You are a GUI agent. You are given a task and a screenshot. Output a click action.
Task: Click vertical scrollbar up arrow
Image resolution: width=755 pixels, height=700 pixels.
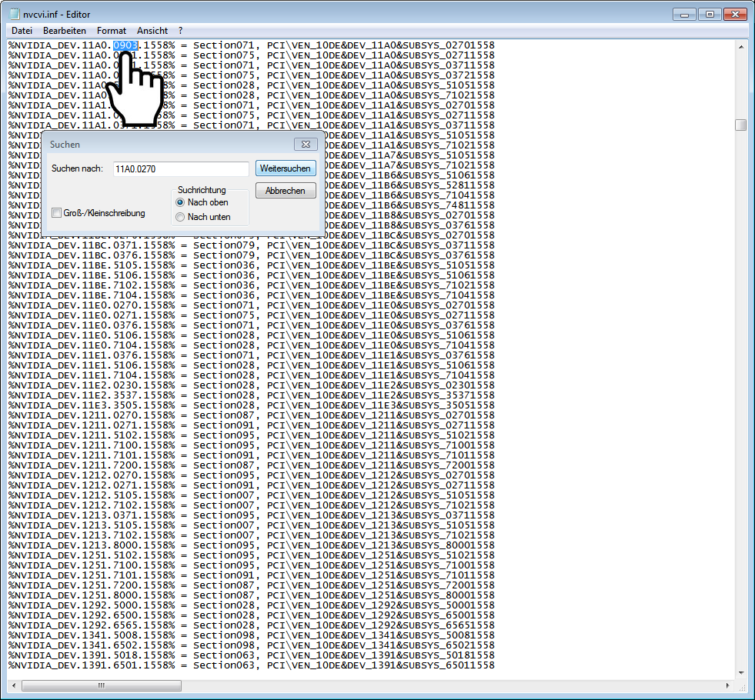(741, 47)
